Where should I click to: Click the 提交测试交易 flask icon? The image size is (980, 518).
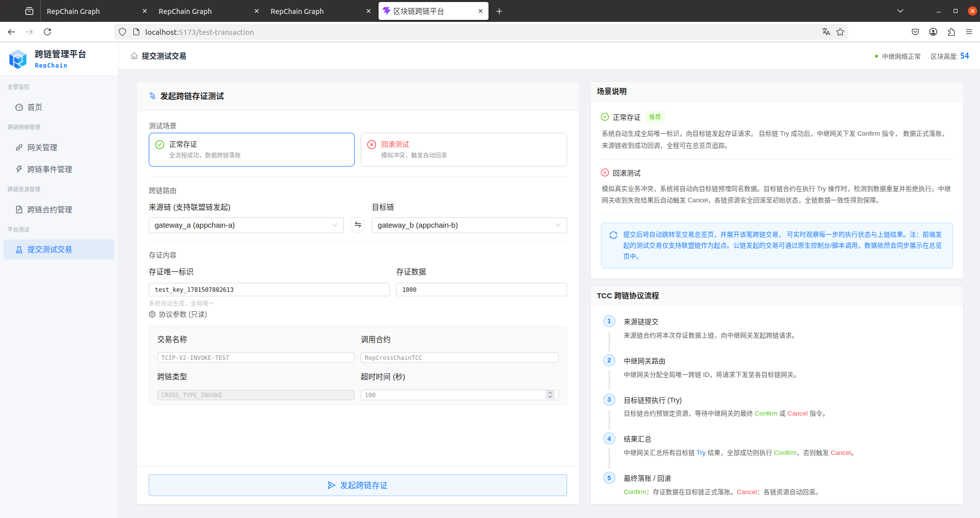[19, 250]
